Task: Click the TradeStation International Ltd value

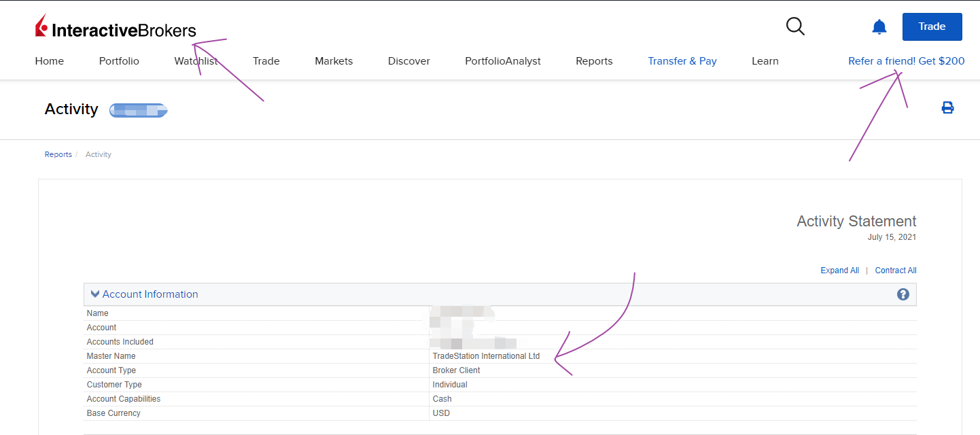Action: point(486,356)
